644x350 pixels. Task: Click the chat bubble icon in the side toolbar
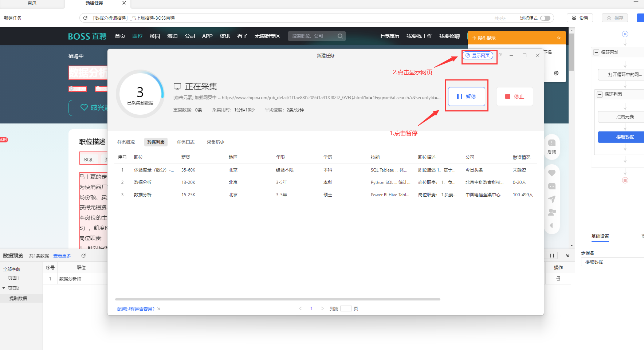click(x=552, y=186)
